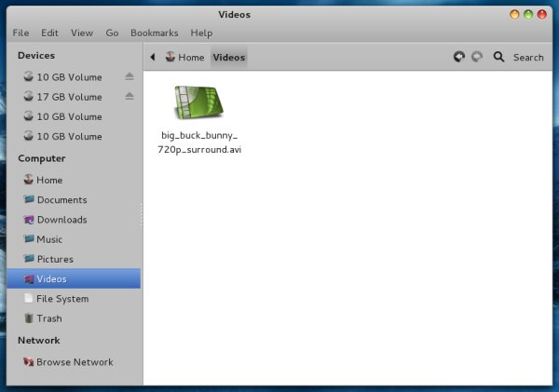Click the back arrow beside Home breadcrumb
This screenshot has height=392, width=559.
click(153, 57)
